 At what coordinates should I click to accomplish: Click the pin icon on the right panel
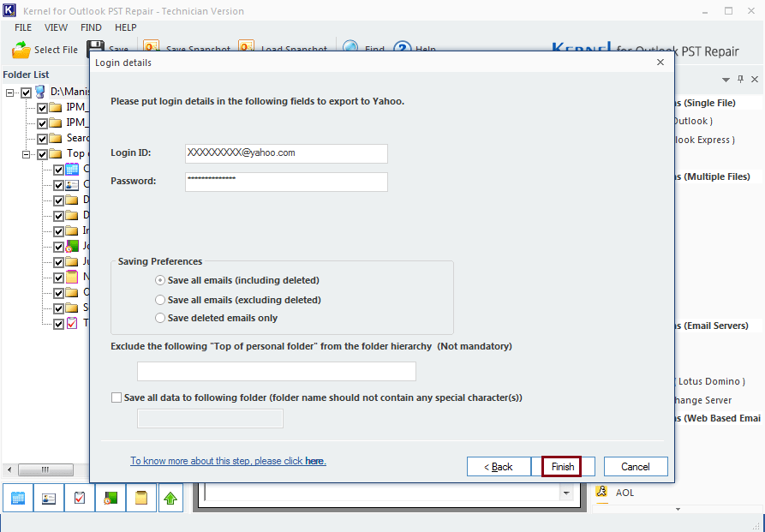pos(741,79)
